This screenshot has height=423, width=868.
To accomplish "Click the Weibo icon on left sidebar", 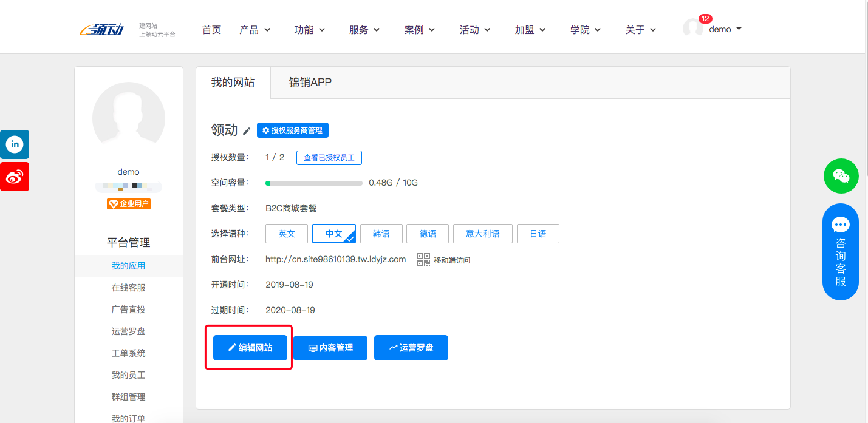I will coord(14,177).
